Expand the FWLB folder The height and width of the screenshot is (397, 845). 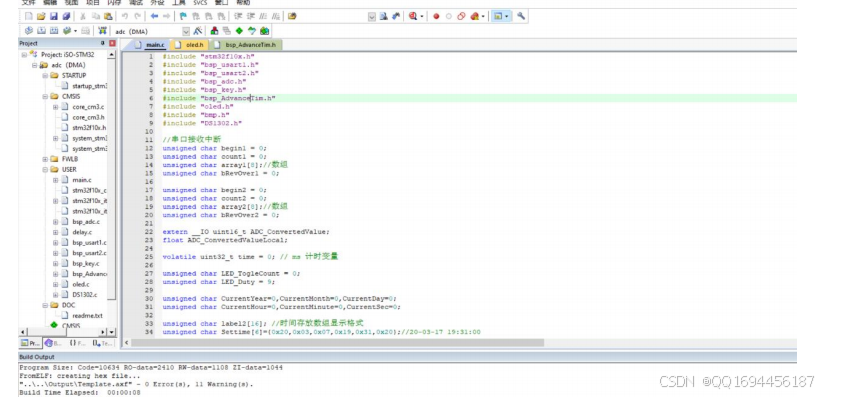point(45,159)
